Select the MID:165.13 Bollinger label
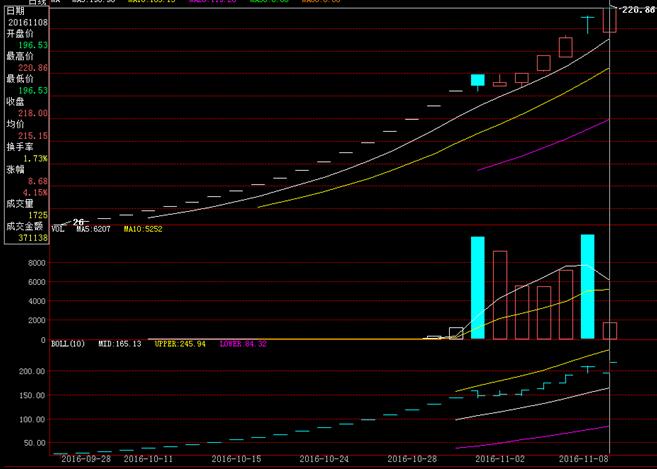Viewport: 657px width, 469px height. tap(119, 343)
